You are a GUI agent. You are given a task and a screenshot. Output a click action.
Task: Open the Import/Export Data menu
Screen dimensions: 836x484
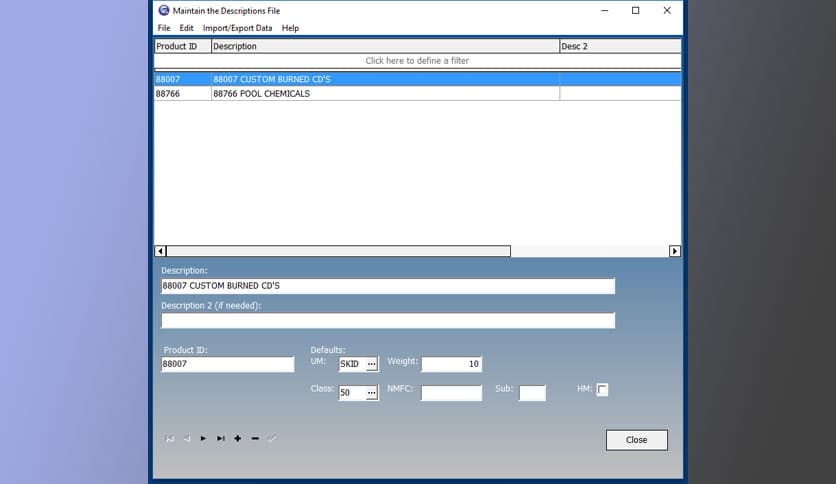(x=237, y=28)
